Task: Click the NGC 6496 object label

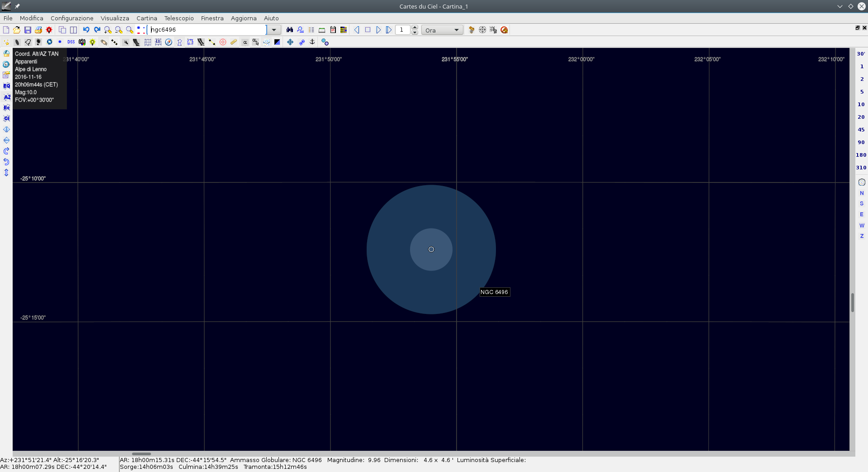Action: tap(495, 292)
